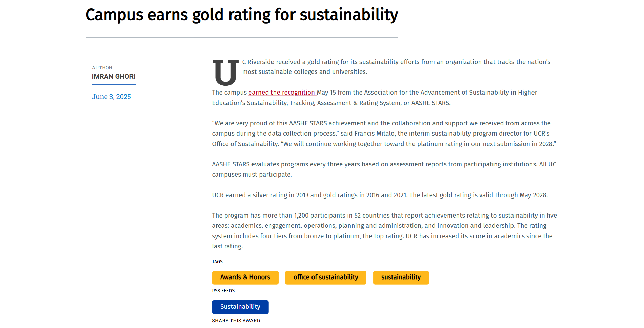This screenshot has width=644, height=328.
Task: Click the RSS FEEDS section label
Action: pyautogui.click(x=223, y=290)
